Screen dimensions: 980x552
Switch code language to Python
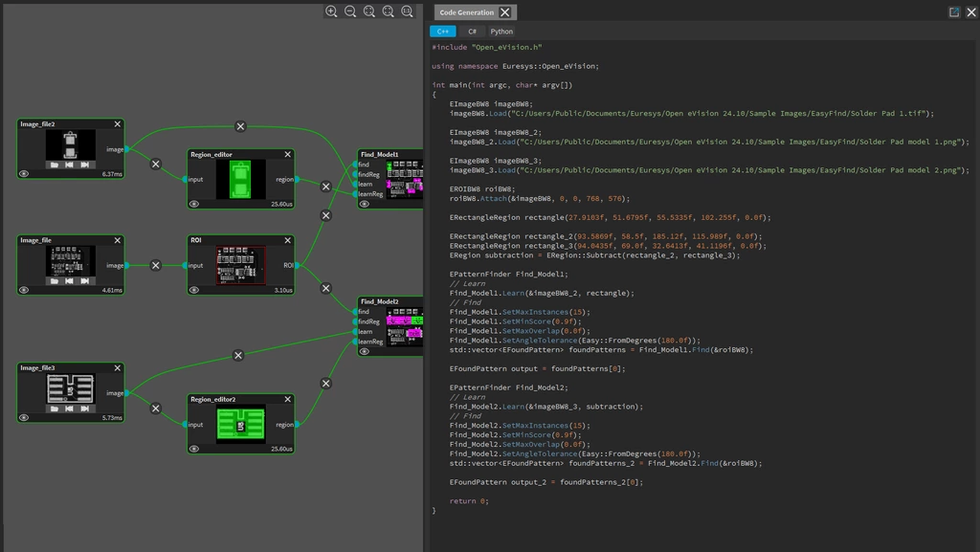coord(501,32)
